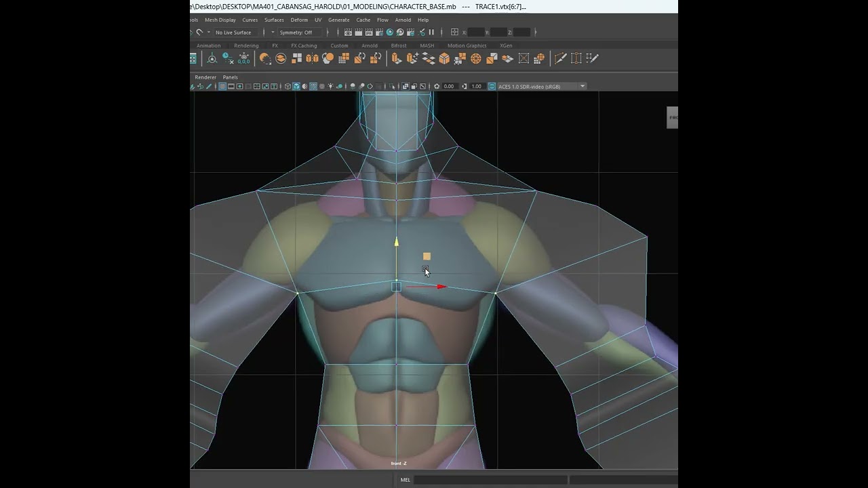Screen dimensions: 868x488
Task: Click the FRONT view cube face
Action: tap(673, 117)
